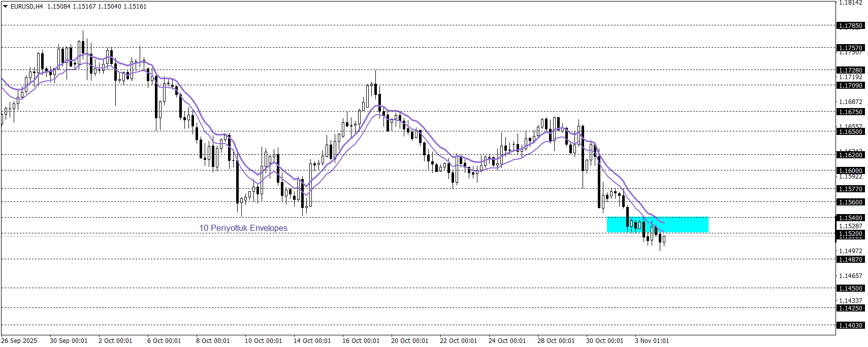The image size is (868, 347).
Task: Click the 26 Sep 2025 time axis label
Action: [19, 340]
